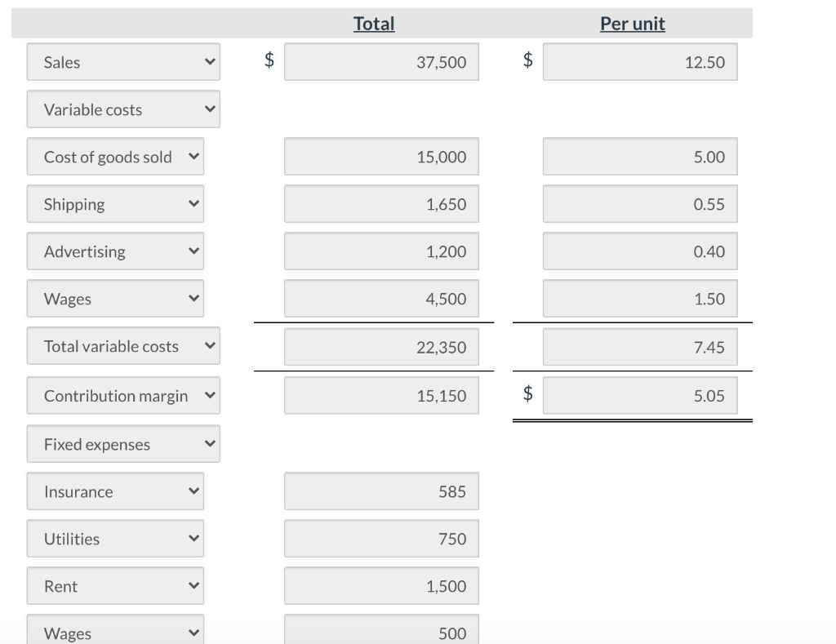Select the Sales total amount field showing 37,500
This screenshot has height=644, width=836.
380,61
